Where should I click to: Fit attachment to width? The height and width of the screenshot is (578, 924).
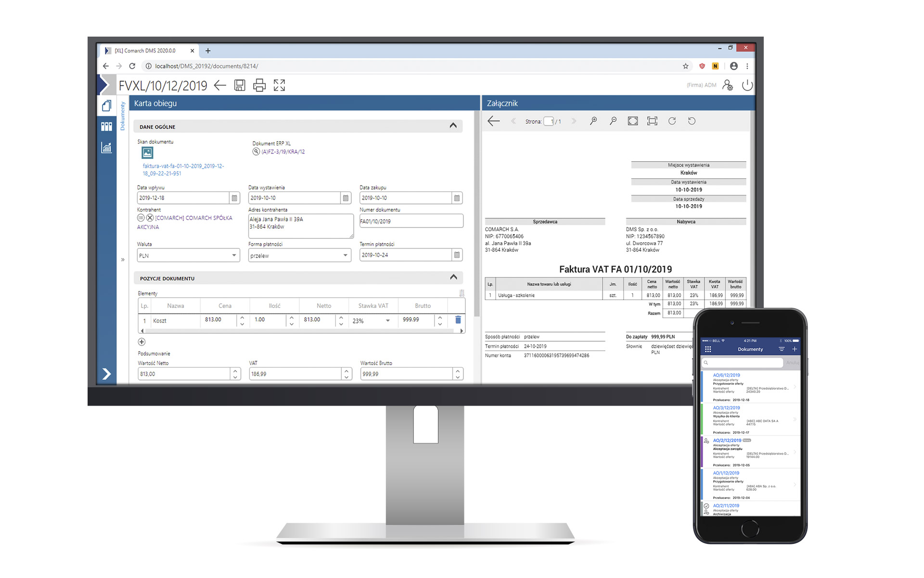(x=652, y=121)
